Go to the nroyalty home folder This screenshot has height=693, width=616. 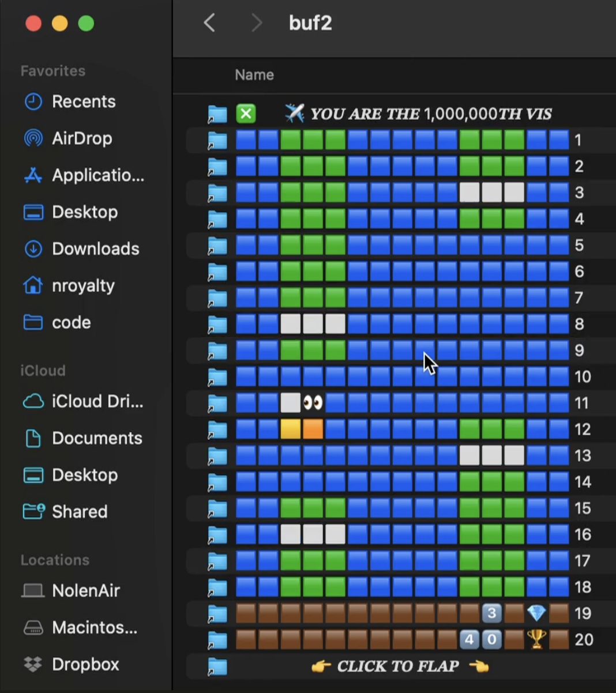pyautogui.click(x=82, y=285)
